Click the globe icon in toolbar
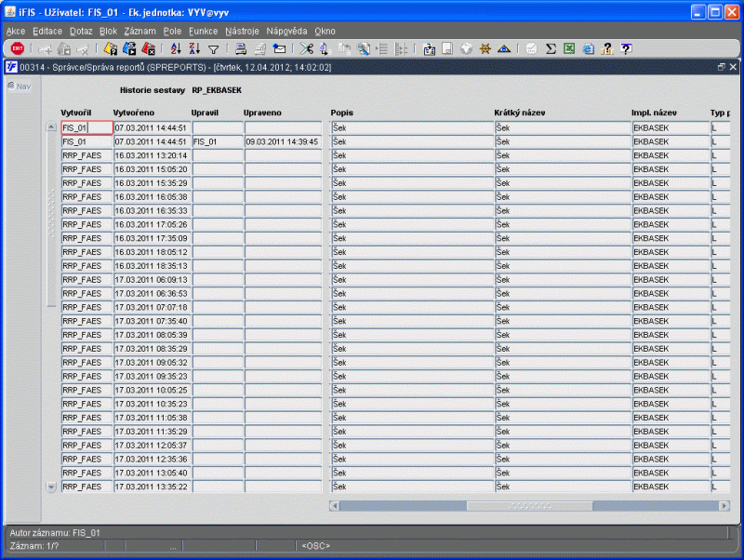The width and height of the screenshot is (744, 560). [467, 48]
